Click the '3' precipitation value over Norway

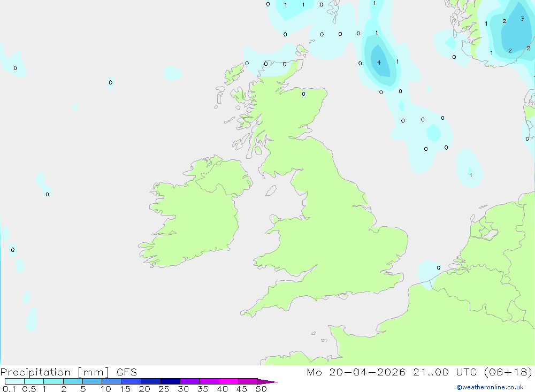click(522, 19)
